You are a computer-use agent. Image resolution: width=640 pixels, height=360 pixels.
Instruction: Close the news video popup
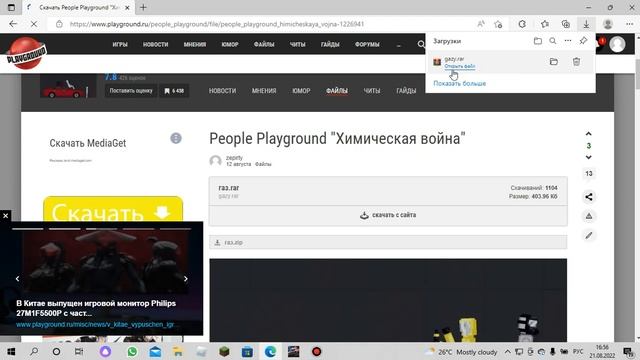coord(5,216)
